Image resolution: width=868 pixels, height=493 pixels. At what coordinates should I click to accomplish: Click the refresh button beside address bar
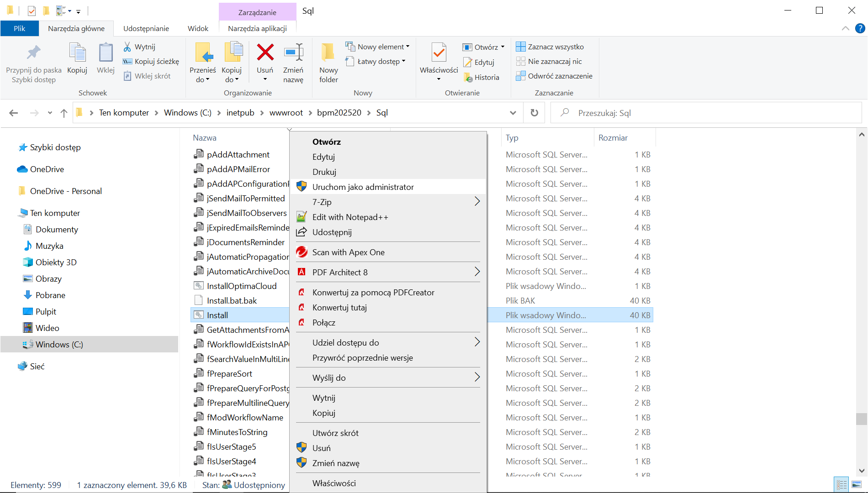534,113
